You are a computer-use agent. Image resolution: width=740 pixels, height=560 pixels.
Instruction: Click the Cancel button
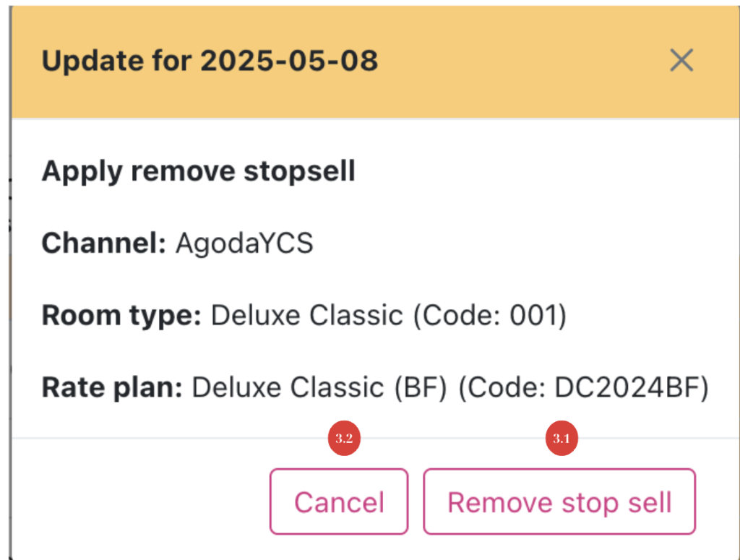coord(339,502)
